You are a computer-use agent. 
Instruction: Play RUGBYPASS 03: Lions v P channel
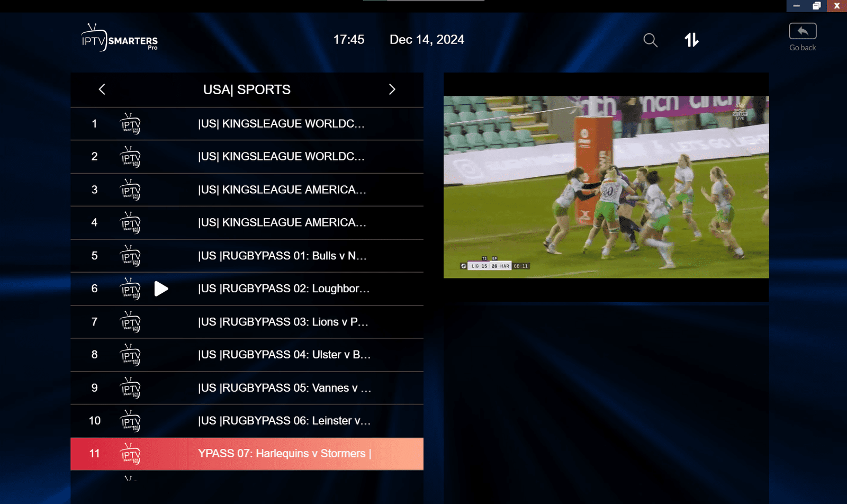click(x=247, y=322)
